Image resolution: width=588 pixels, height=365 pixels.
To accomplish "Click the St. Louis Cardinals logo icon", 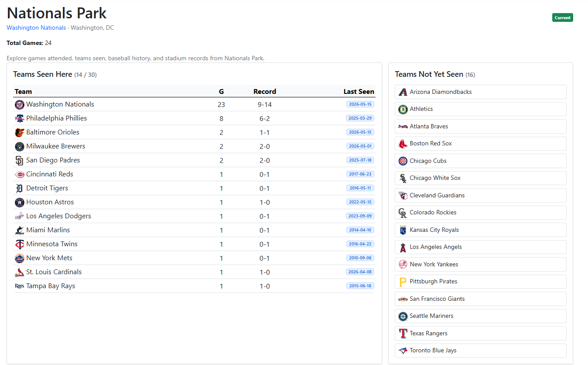I will [19, 272].
